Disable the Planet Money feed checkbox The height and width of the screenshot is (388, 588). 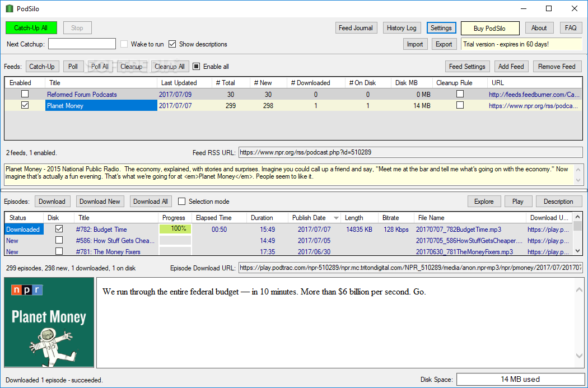tap(25, 105)
